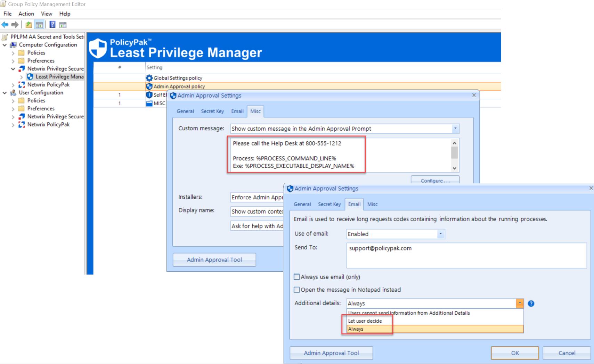Open the Action menu
This screenshot has width=594, height=364.
tap(26, 14)
